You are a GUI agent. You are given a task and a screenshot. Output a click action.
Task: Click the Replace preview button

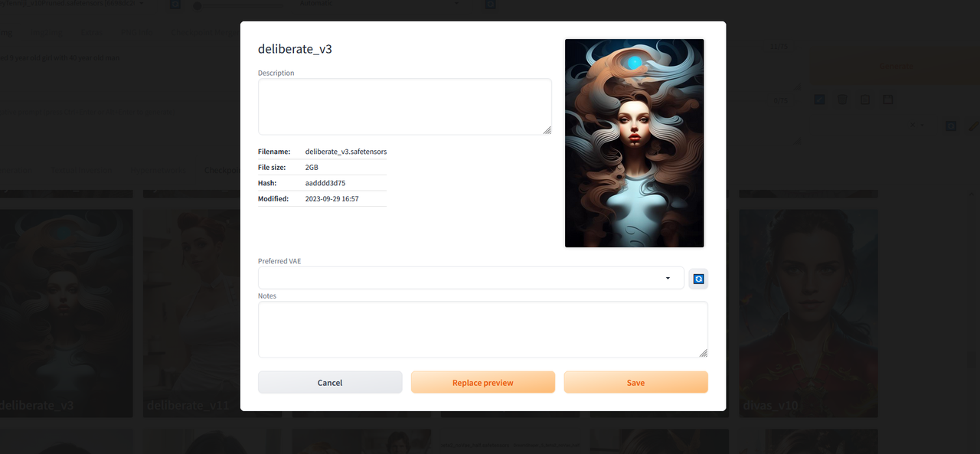coord(483,382)
